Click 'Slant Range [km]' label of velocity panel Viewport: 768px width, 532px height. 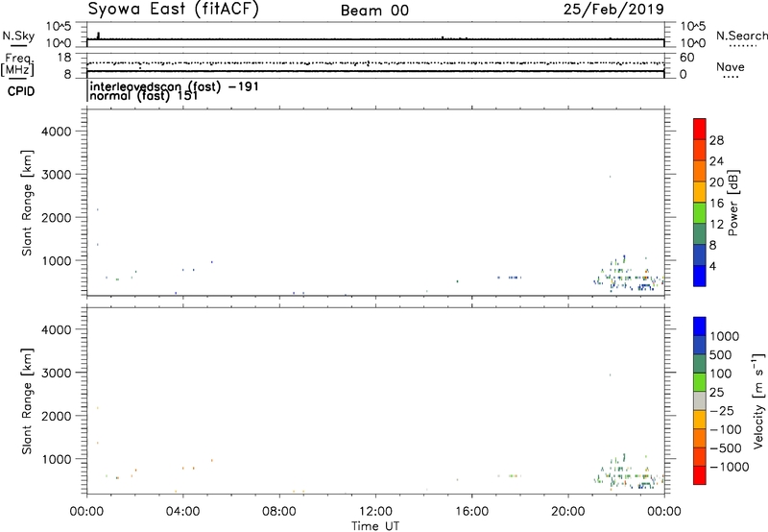pyautogui.click(x=27, y=401)
